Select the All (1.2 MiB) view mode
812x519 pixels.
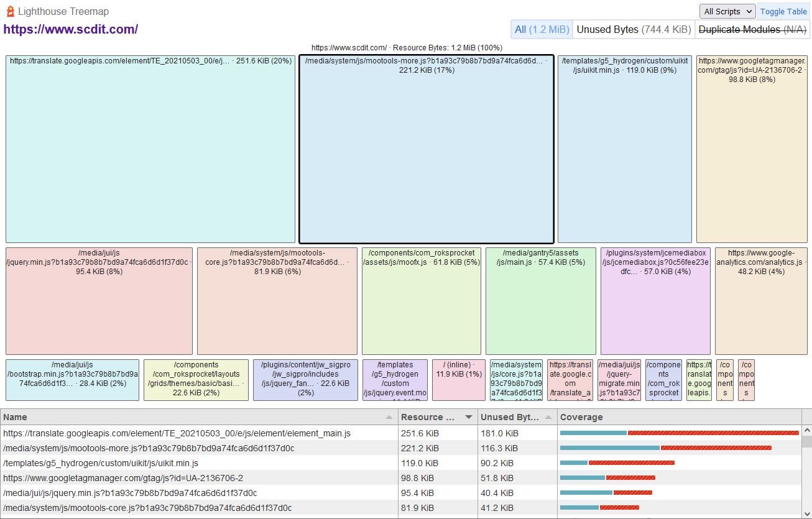pos(542,29)
